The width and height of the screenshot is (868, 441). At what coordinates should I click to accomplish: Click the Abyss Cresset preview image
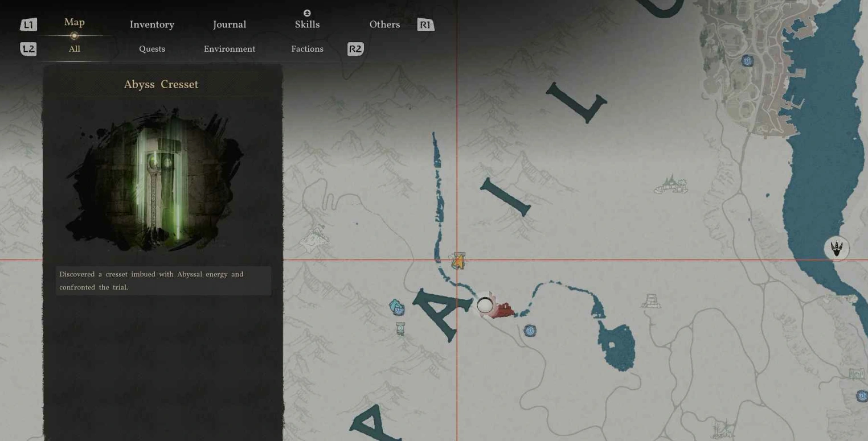point(161,180)
